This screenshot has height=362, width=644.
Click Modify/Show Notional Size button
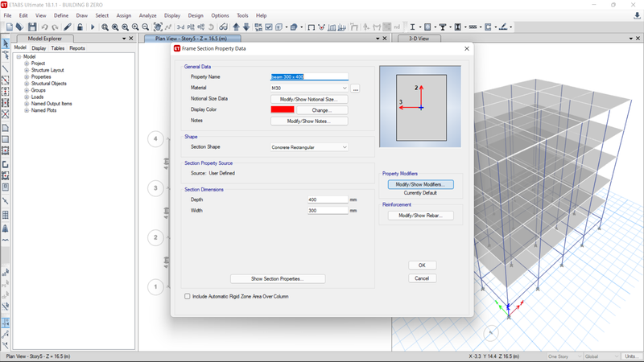(x=309, y=99)
